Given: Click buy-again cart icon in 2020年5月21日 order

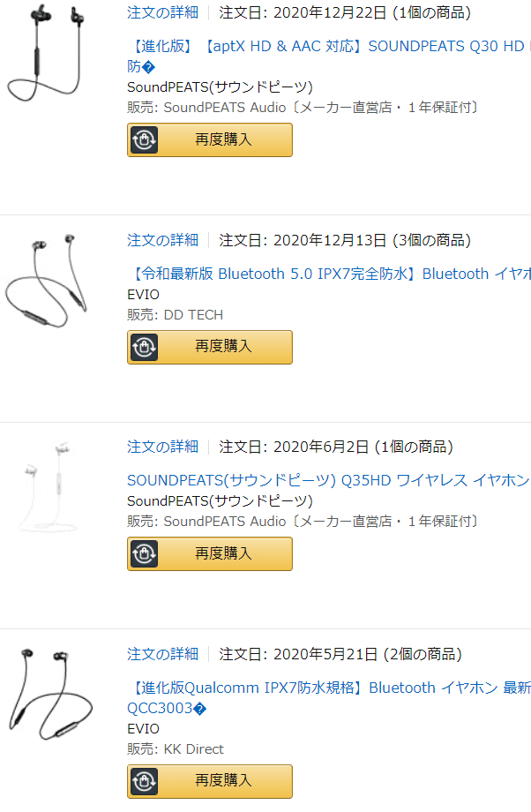Looking at the screenshot, I should click(x=144, y=781).
